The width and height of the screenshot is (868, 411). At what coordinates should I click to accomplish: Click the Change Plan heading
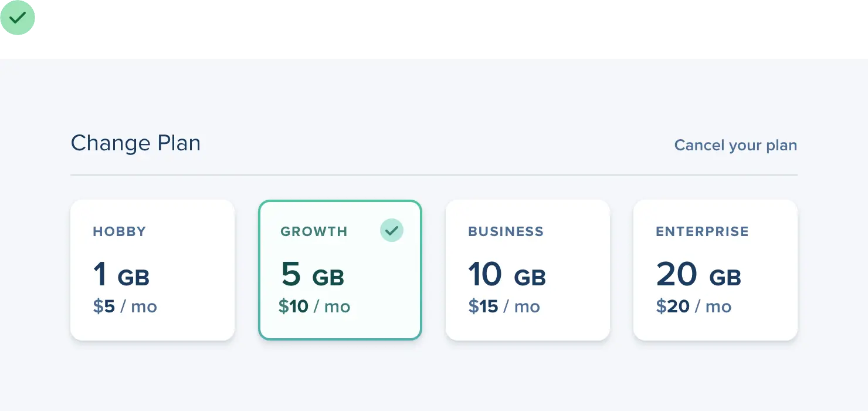[x=135, y=143]
